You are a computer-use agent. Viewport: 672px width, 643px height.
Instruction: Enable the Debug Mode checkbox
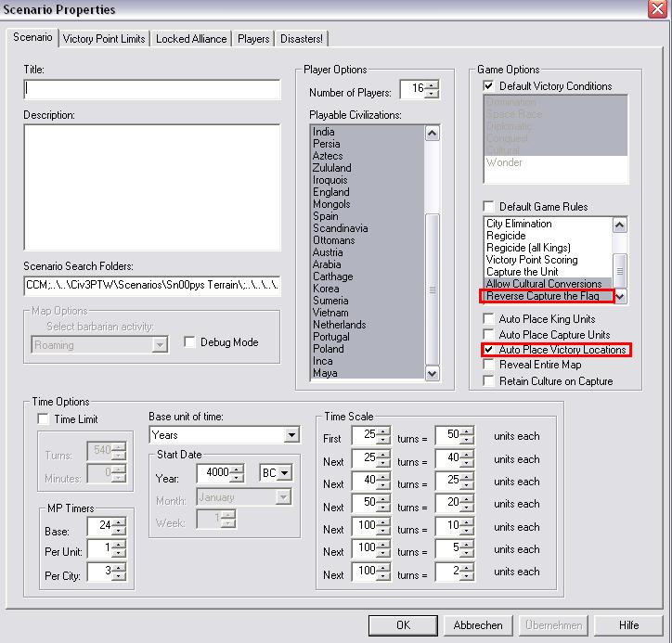pyautogui.click(x=190, y=342)
